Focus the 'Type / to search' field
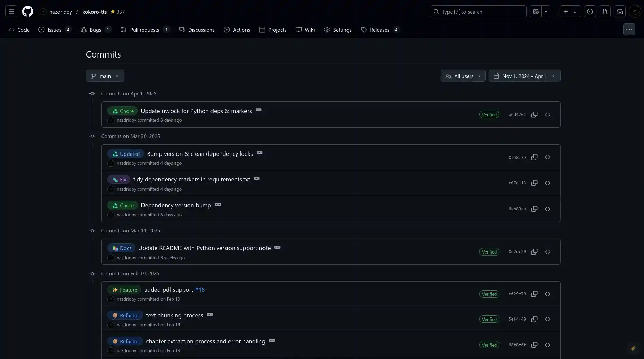This screenshot has width=644, height=359. [x=478, y=12]
